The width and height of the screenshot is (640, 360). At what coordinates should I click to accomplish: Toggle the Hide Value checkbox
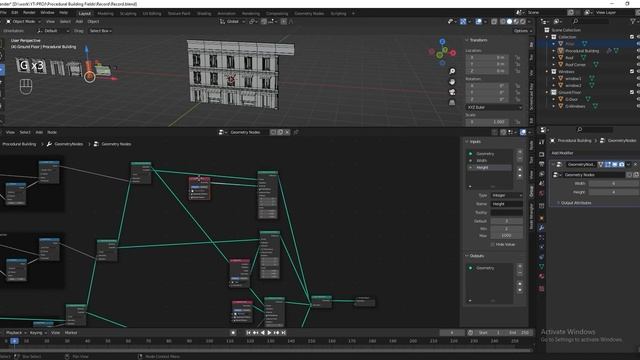coord(493,244)
